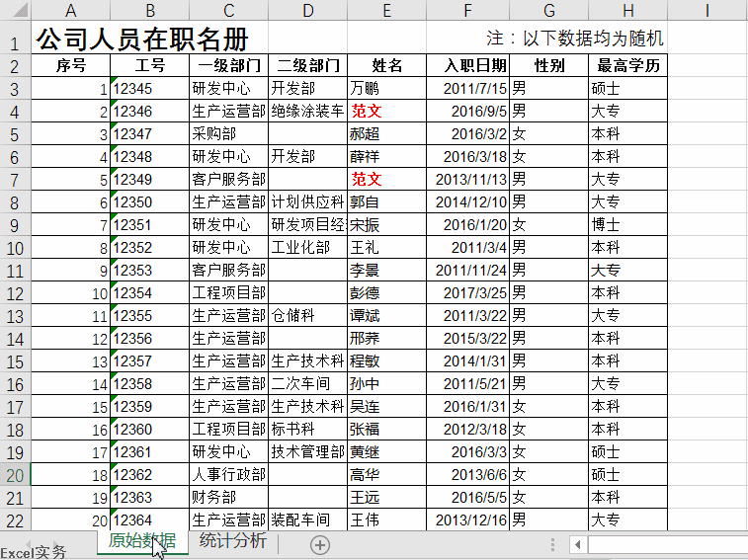Click the name cell 彭德
Viewport: 748px width, 560px height.
(x=387, y=293)
